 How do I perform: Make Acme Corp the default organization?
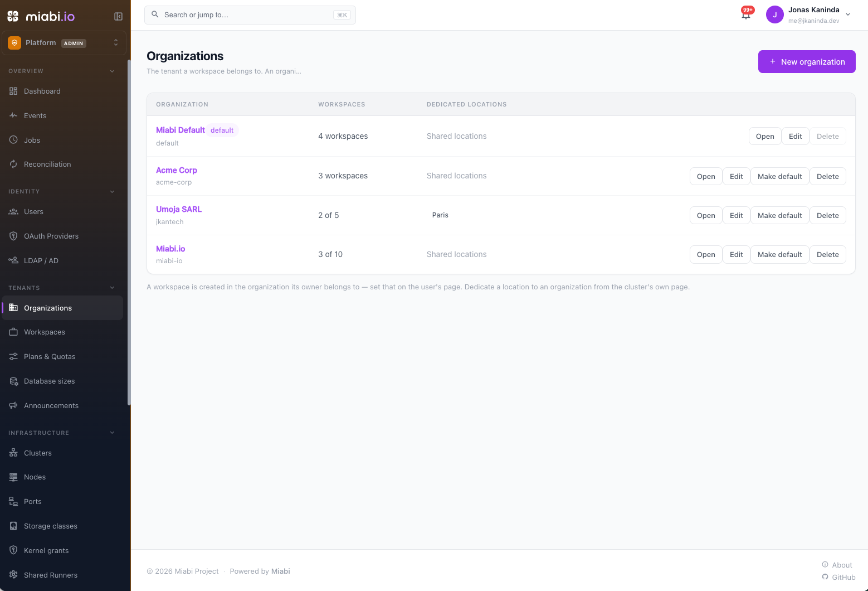click(x=779, y=176)
